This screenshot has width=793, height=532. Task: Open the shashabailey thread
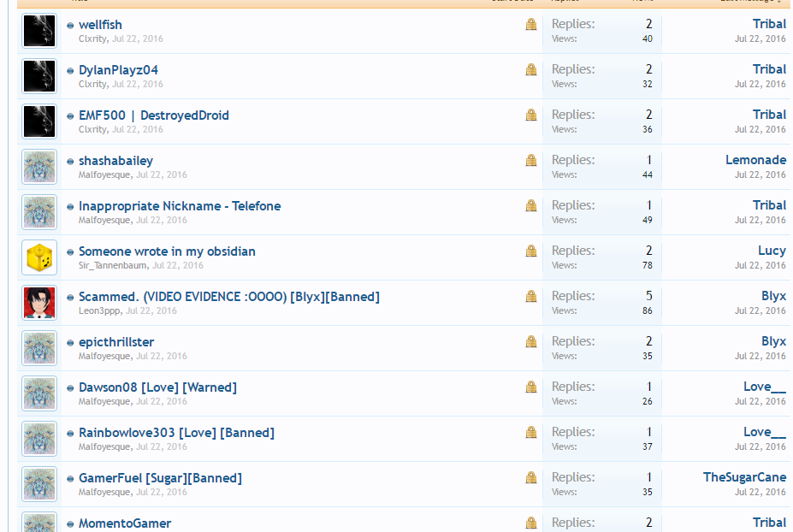(x=115, y=161)
